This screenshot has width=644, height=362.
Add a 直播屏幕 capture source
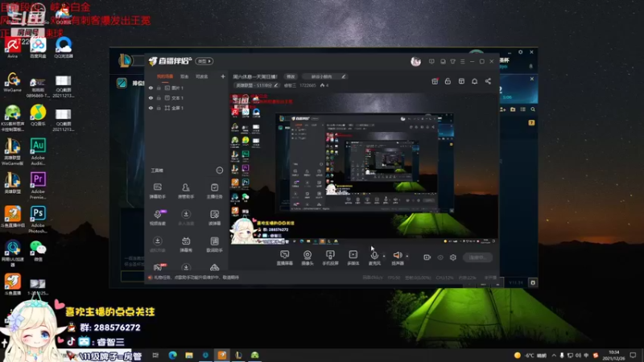pos(285,257)
